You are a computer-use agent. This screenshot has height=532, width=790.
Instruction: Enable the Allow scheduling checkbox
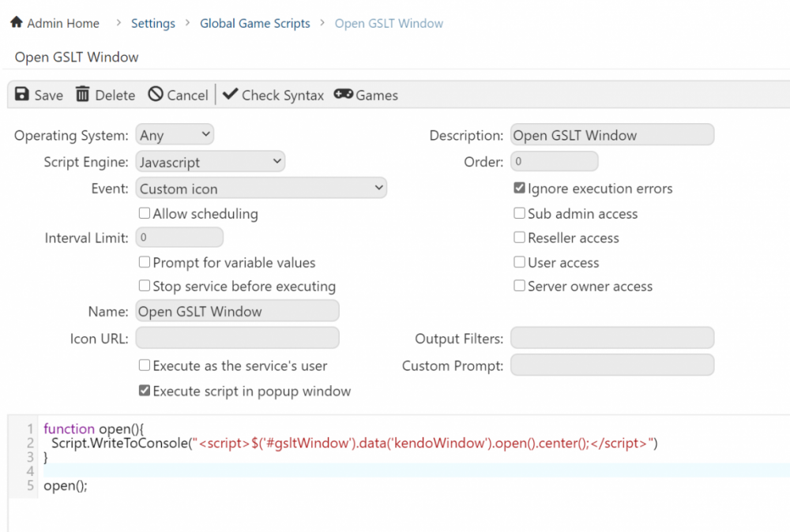click(x=145, y=213)
